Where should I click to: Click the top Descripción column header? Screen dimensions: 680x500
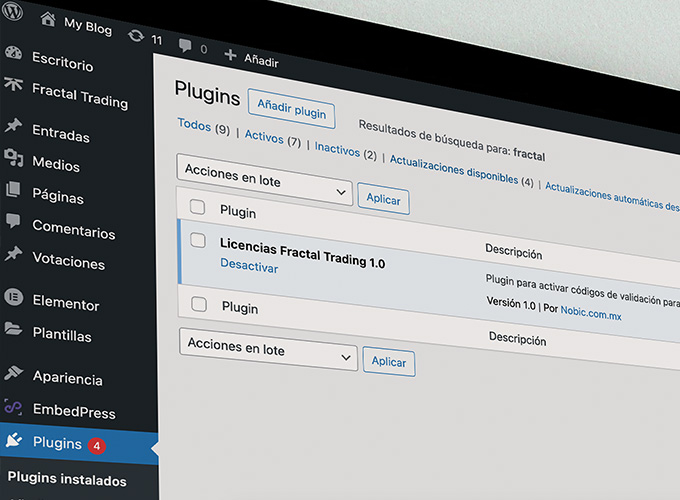tap(513, 252)
